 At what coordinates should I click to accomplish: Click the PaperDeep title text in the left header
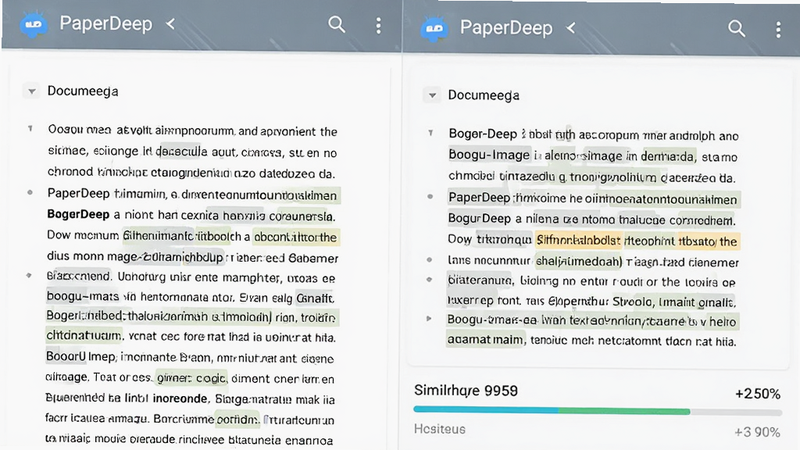[106, 23]
